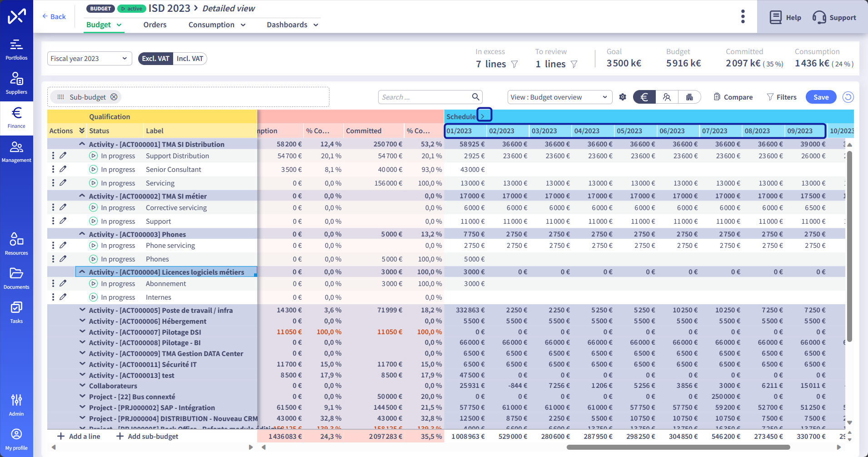
Task: Click In progress status icon for Phones
Action: [93, 259]
